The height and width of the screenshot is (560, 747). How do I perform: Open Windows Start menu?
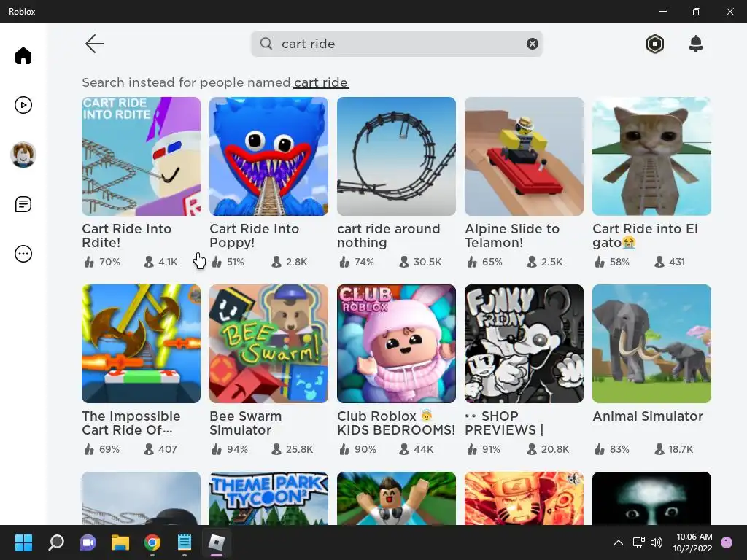[x=23, y=542]
